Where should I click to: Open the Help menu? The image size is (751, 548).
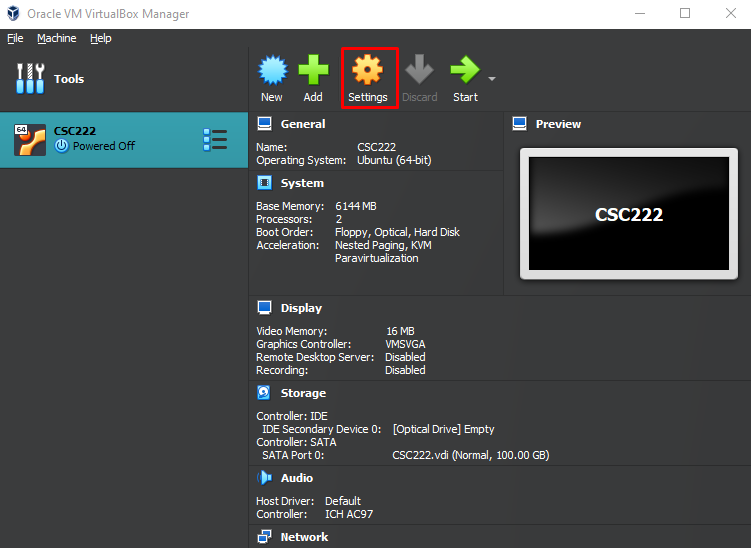coord(100,38)
